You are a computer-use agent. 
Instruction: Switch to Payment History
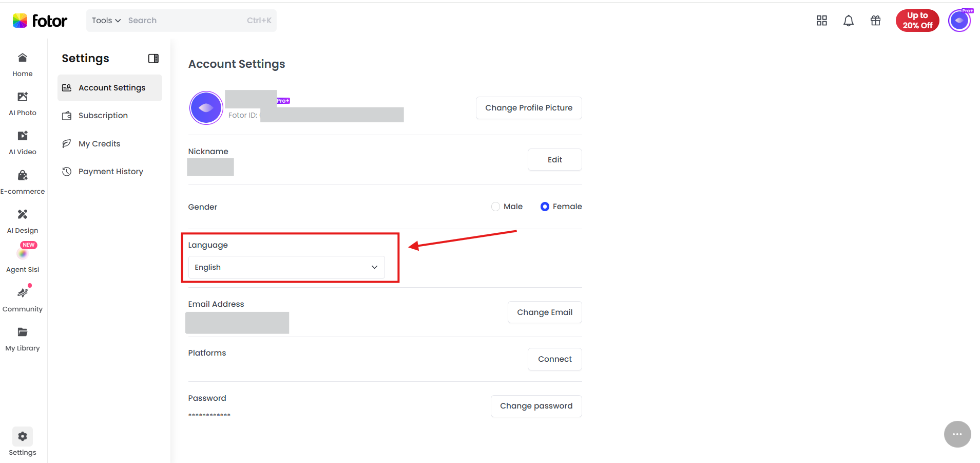(110, 172)
